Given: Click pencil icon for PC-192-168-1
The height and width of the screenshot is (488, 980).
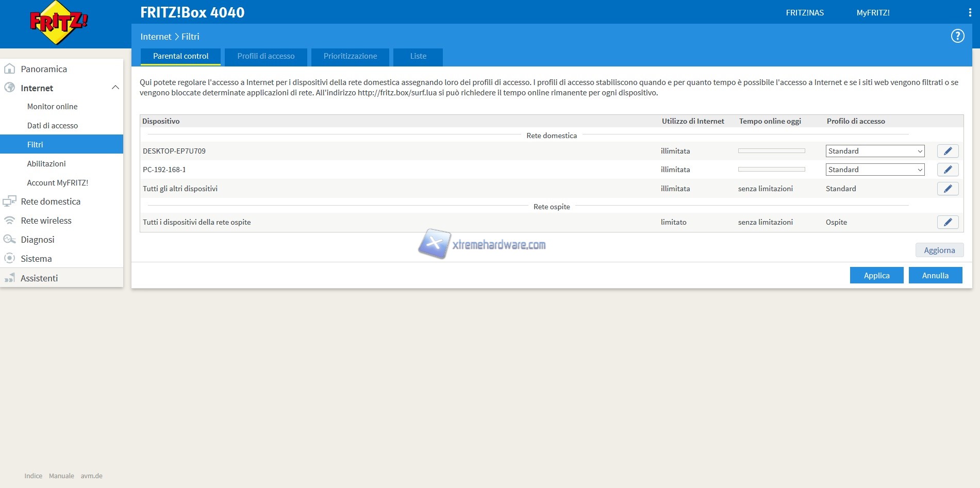Looking at the screenshot, I should click(x=948, y=170).
